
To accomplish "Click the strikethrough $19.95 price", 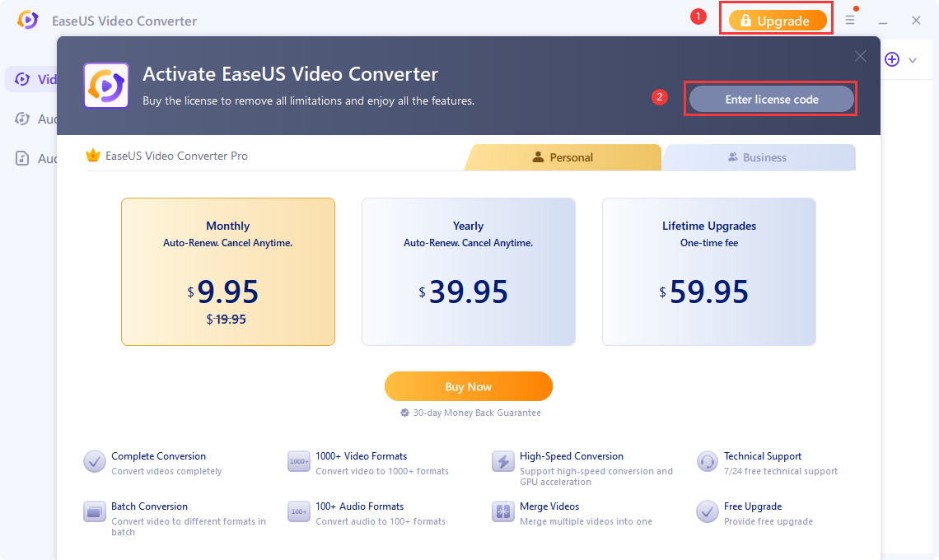I will (x=227, y=320).
